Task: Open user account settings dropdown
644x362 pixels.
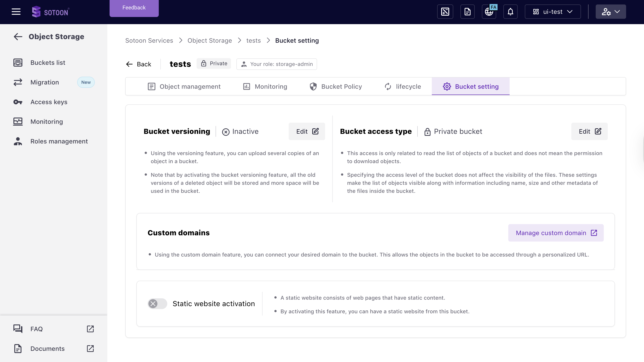Action: pos(611,11)
